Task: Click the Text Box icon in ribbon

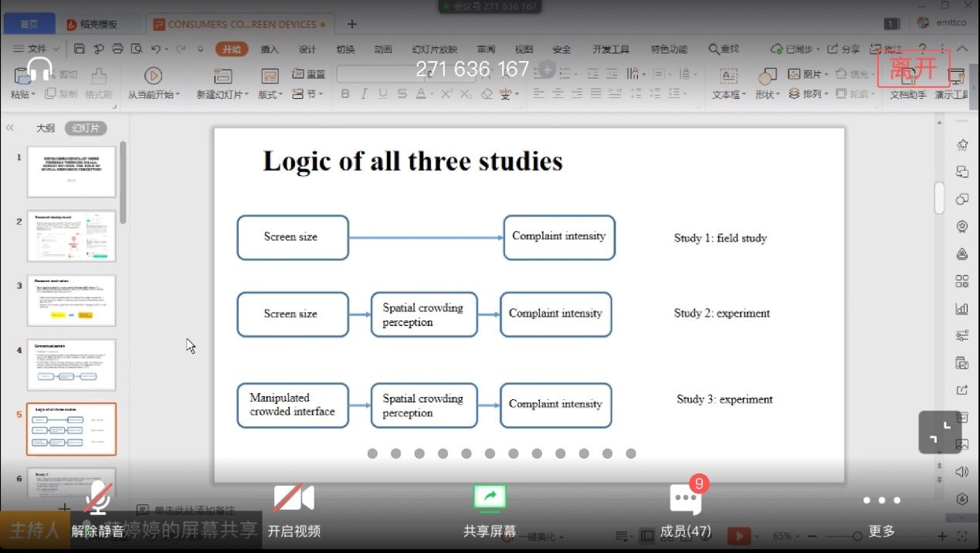Action: click(728, 76)
